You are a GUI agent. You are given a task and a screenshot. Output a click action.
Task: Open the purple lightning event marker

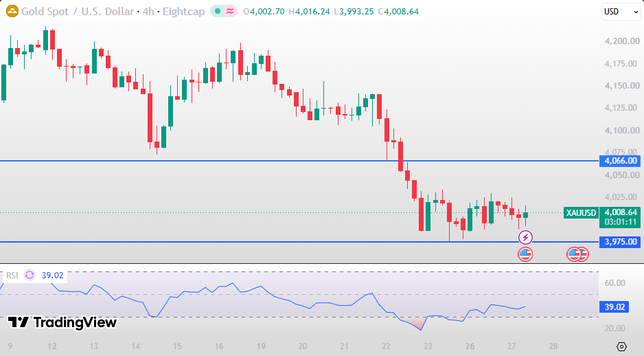tap(525, 237)
